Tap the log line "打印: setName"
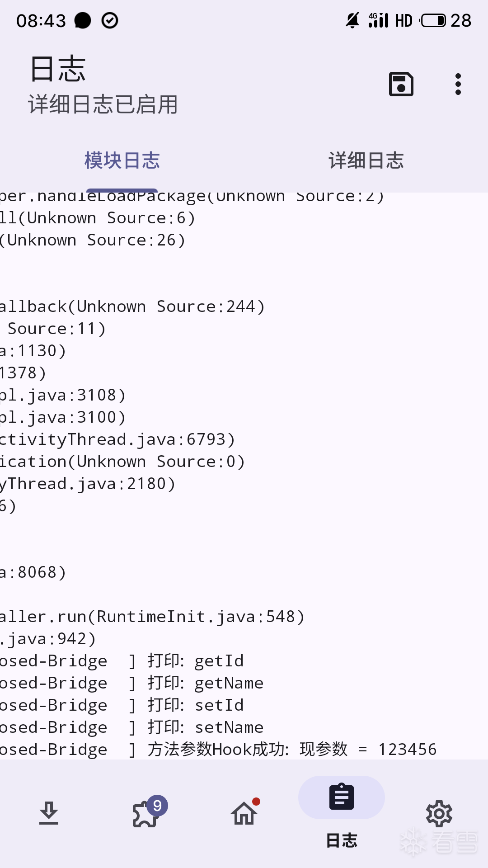Screen dimensions: 488x868 pos(206,727)
